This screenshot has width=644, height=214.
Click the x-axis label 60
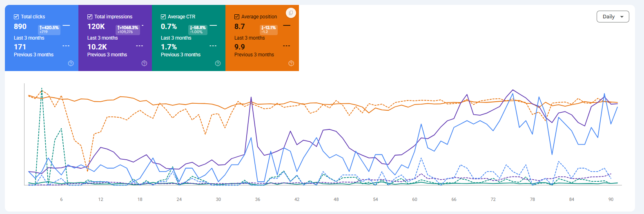pyautogui.click(x=415, y=199)
